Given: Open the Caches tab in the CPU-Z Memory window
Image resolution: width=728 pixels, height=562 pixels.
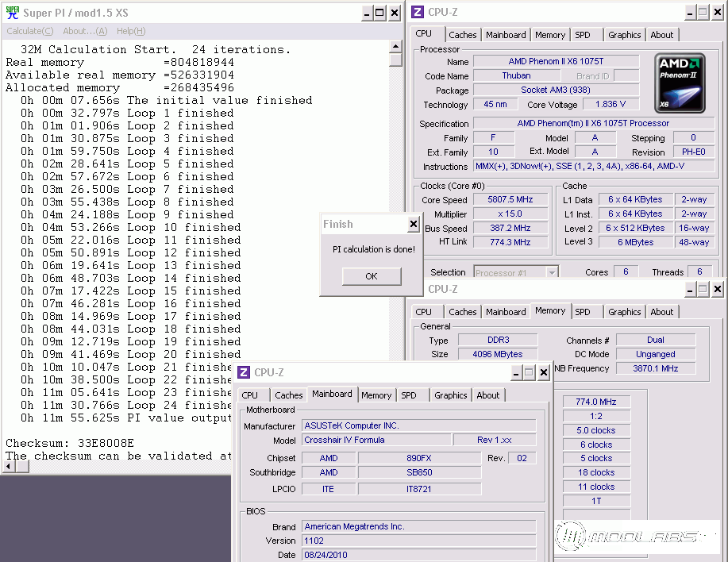Looking at the screenshot, I should [x=462, y=312].
